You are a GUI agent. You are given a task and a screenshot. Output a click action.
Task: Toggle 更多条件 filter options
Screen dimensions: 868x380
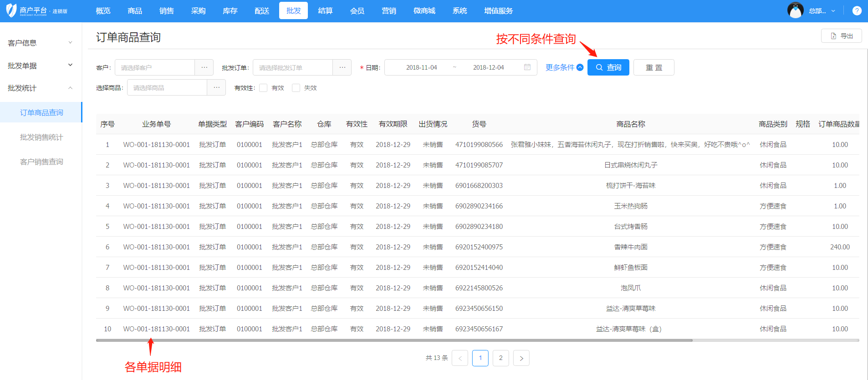click(x=564, y=67)
